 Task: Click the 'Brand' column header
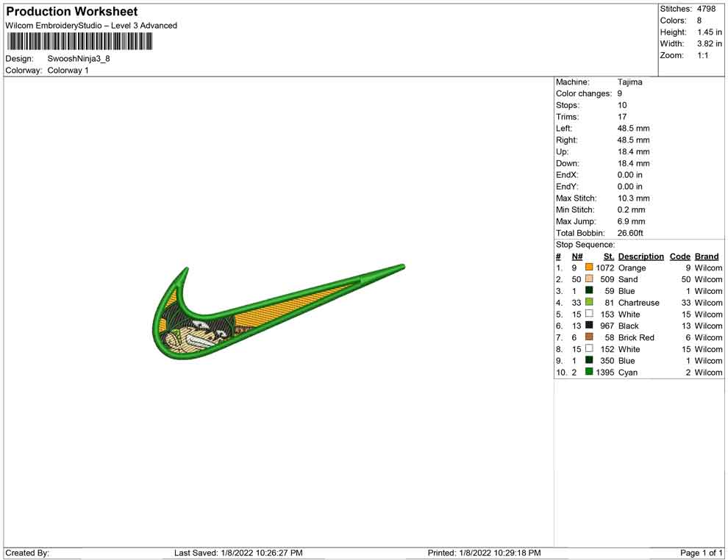tap(707, 256)
